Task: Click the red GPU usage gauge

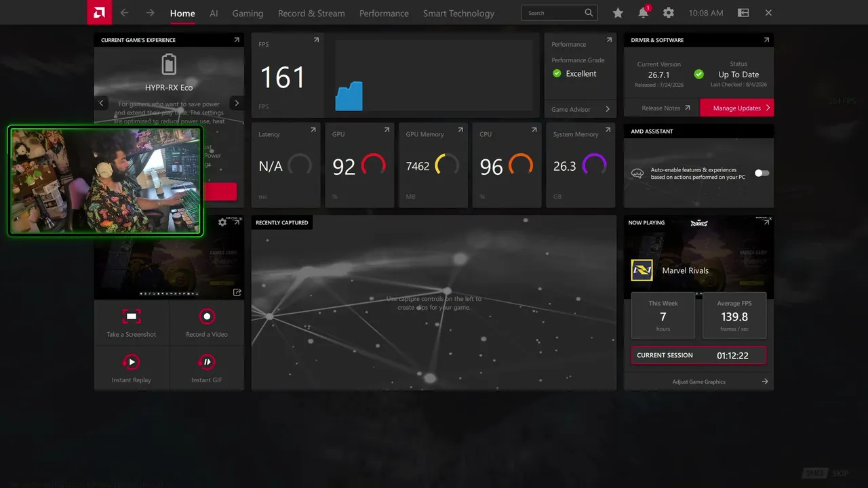Action: pos(373,165)
